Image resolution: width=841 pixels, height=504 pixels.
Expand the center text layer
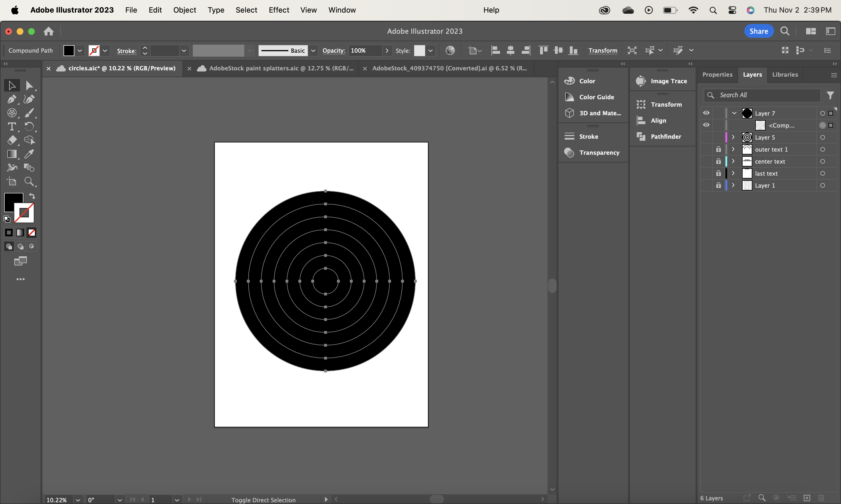pyautogui.click(x=733, y=161)
